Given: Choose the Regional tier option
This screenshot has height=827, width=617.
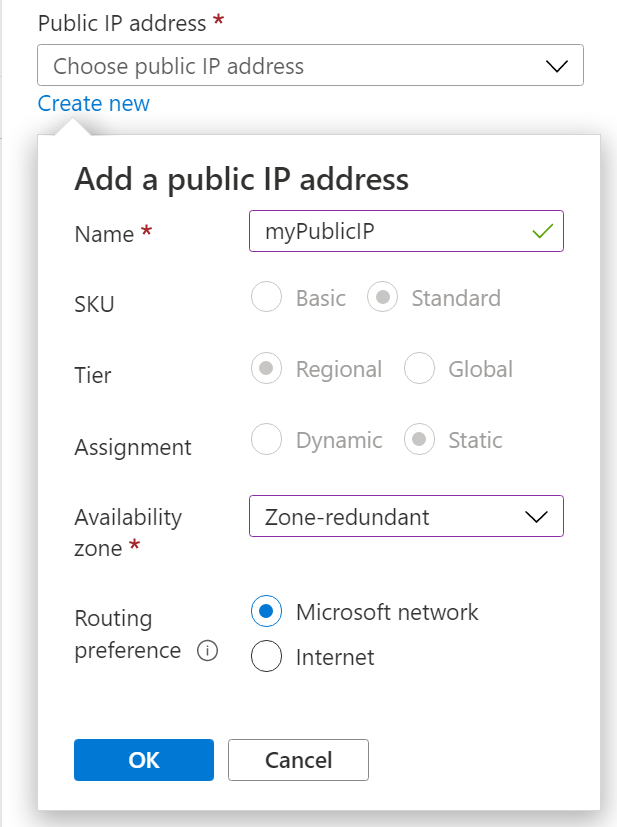Looking at the screenshot, I should (266, 368).
